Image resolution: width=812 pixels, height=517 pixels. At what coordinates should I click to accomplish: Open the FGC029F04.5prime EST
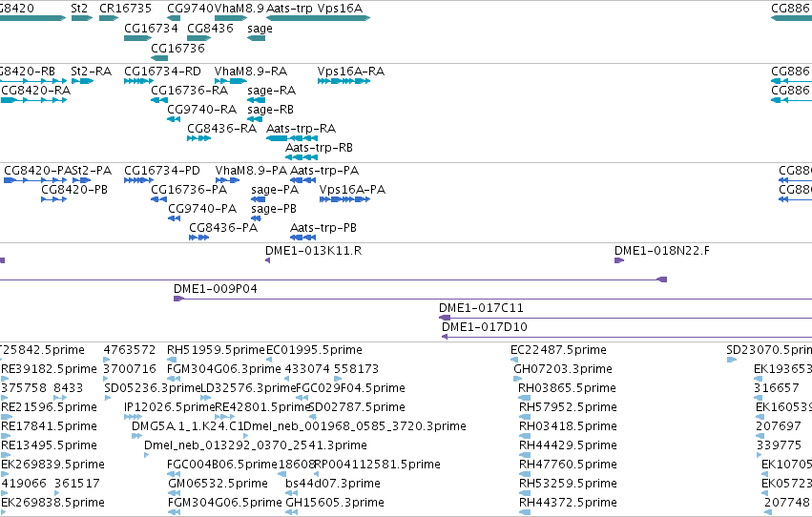pos(302,398)
